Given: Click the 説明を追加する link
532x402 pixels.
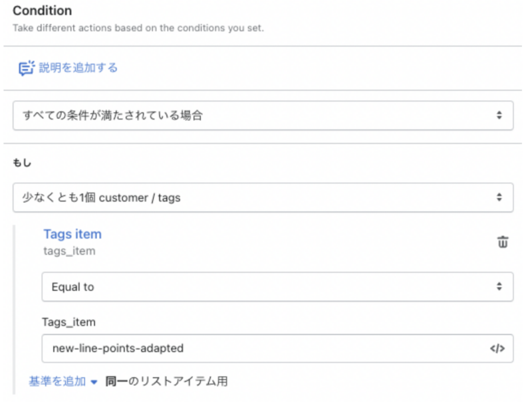Looking at the screenshot, I should tap(78, 68).
